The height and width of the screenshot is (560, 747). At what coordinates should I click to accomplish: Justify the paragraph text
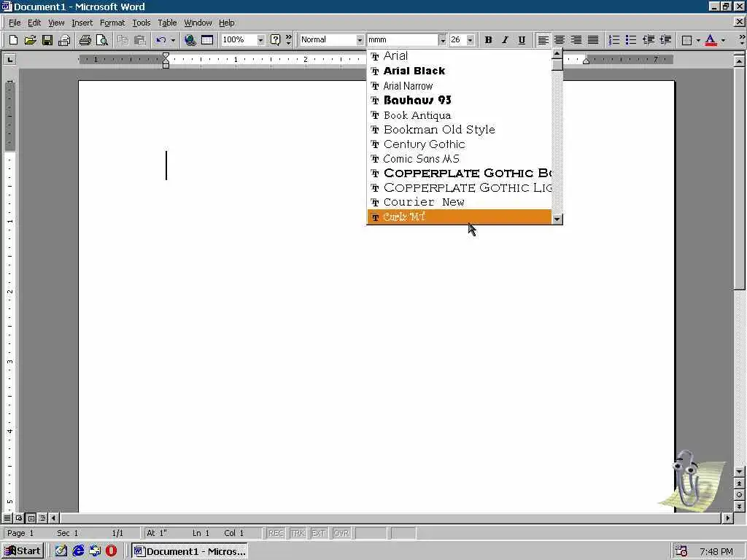(592, 40)
